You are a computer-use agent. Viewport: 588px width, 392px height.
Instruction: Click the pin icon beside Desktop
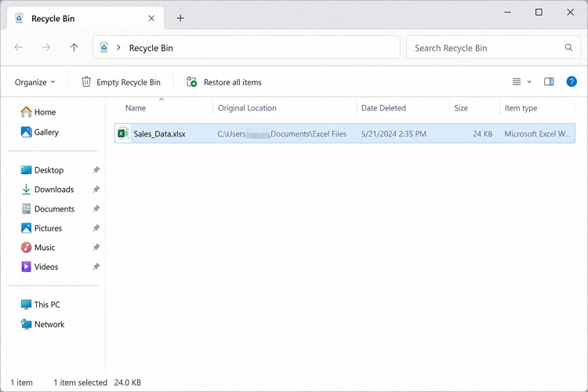(x=96, y=170)
